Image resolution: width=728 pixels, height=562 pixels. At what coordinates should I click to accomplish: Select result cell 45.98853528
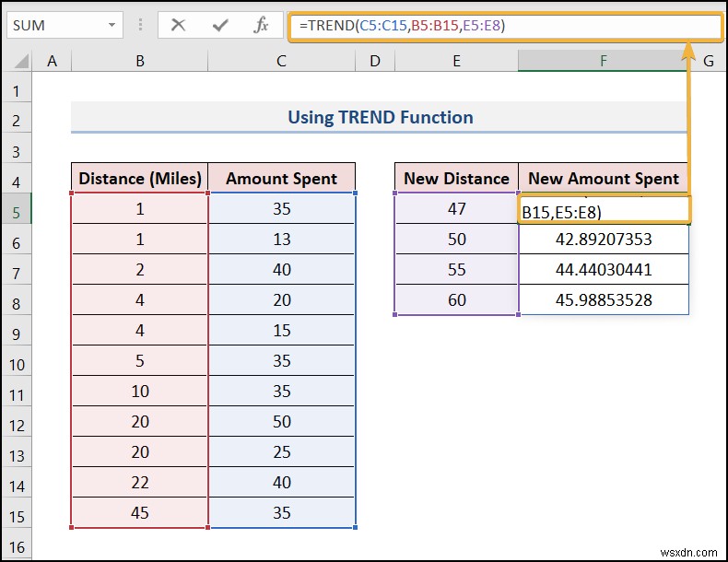coord(603,299)
